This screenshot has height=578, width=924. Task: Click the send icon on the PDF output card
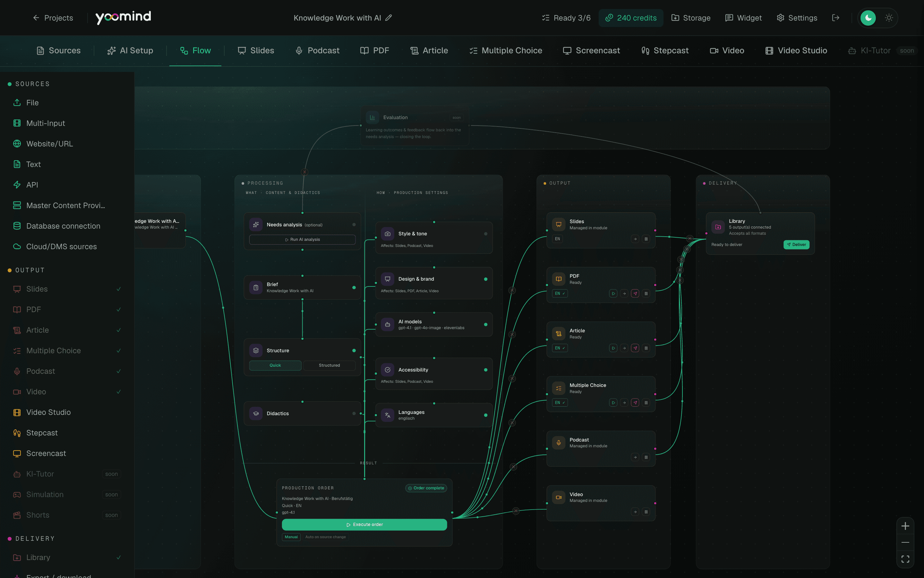tap(635, 293)
